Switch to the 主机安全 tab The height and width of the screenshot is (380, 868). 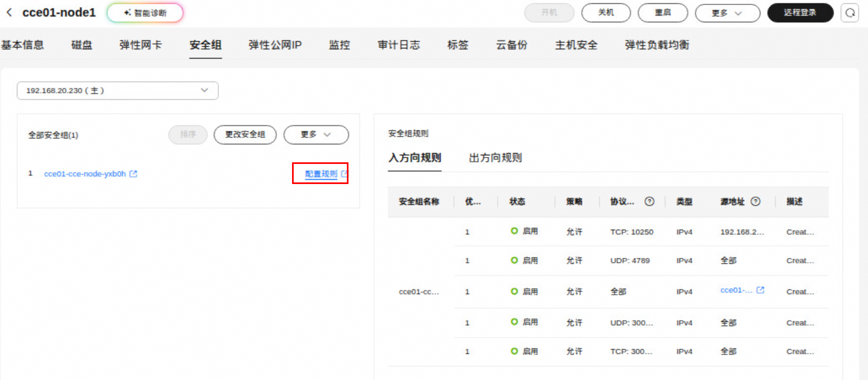[x=576, y=45]
